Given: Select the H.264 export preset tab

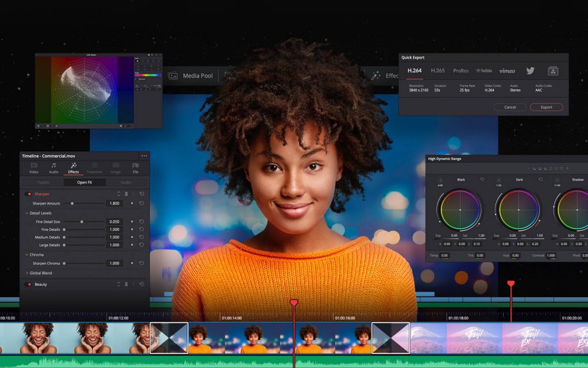Looking at the screenshot, I should click(x=415, y=71).
